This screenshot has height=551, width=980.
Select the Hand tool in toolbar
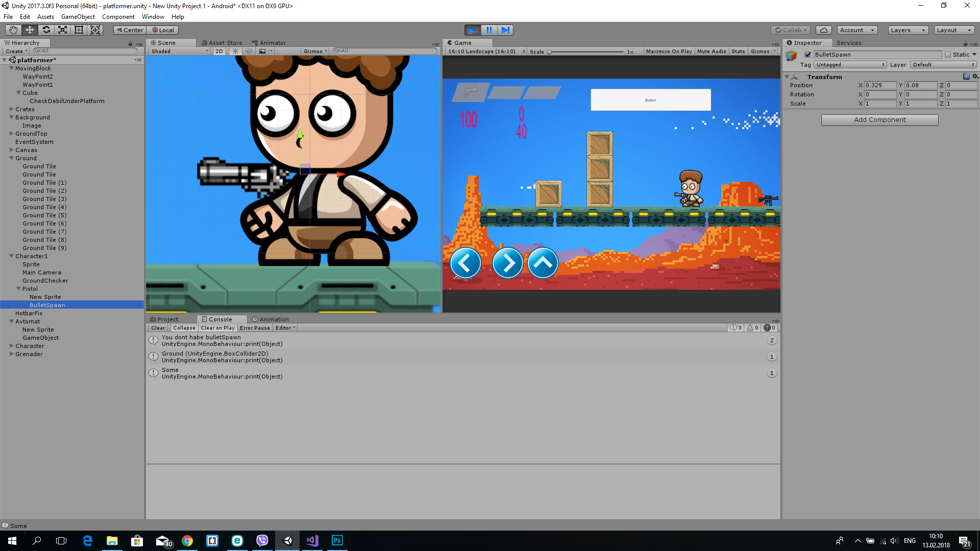[x=13, y=30]
